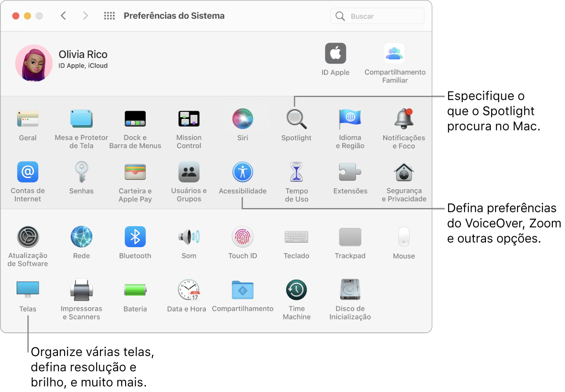This screenshot has height=392, width=565.
Task: Open Tempo de Uso hourglass icon
Action: [296, 172]
